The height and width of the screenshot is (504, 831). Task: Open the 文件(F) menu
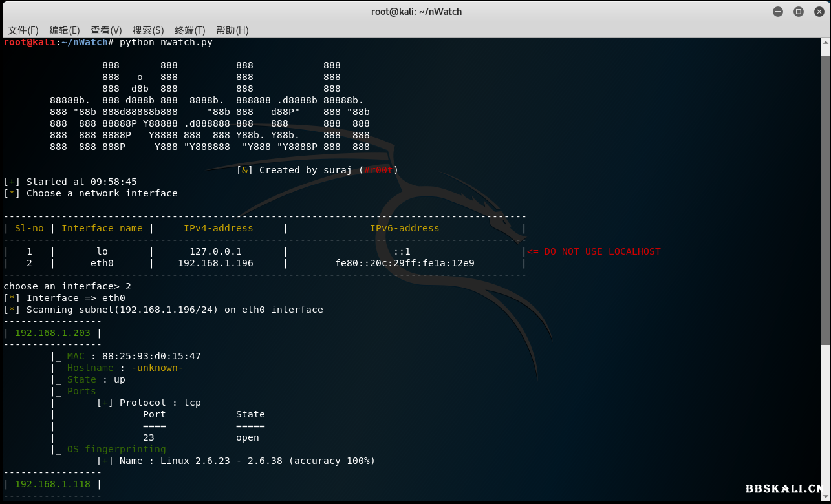tap(23, 30)
